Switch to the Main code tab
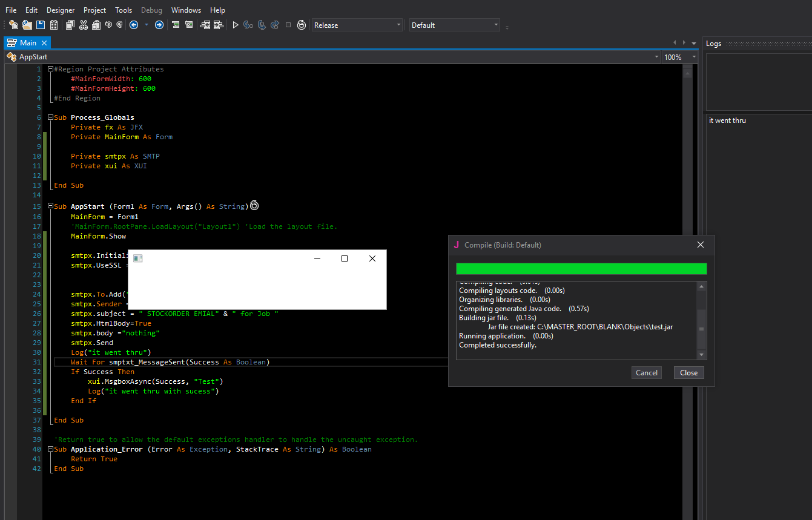This screenshot has width=812, height=520. tap(27, 43)
